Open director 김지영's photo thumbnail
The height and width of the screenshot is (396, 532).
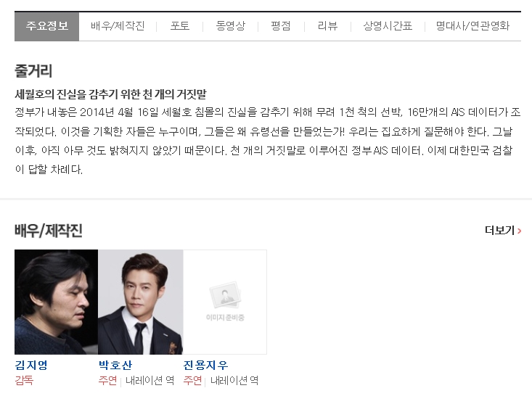57,302
